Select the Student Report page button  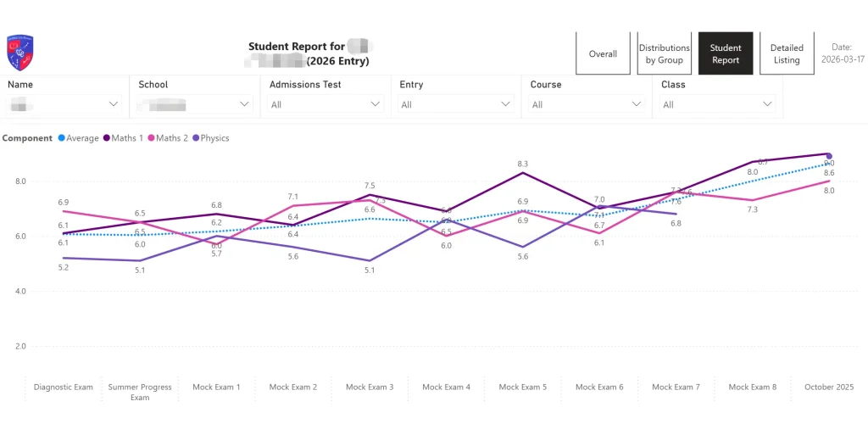coord(726,54)
